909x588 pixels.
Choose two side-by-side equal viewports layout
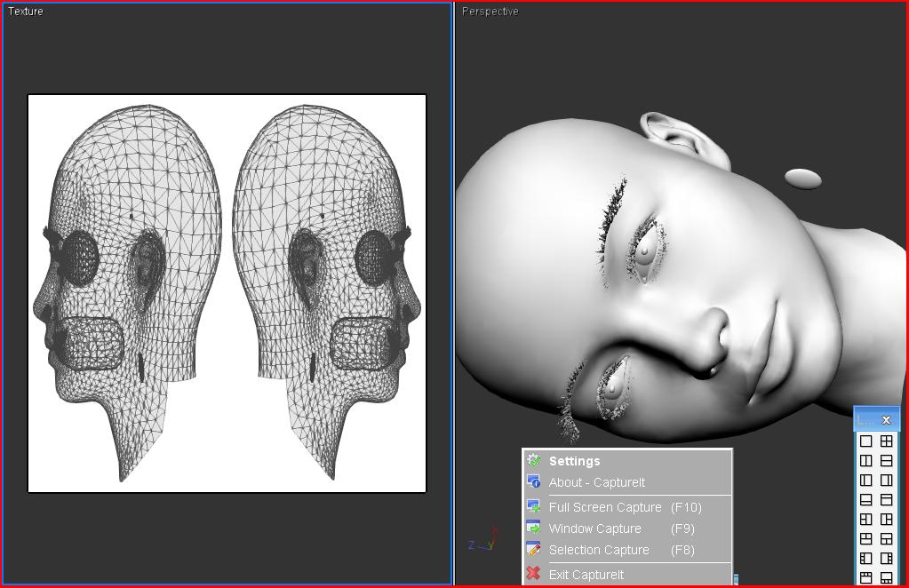(865, 460)
